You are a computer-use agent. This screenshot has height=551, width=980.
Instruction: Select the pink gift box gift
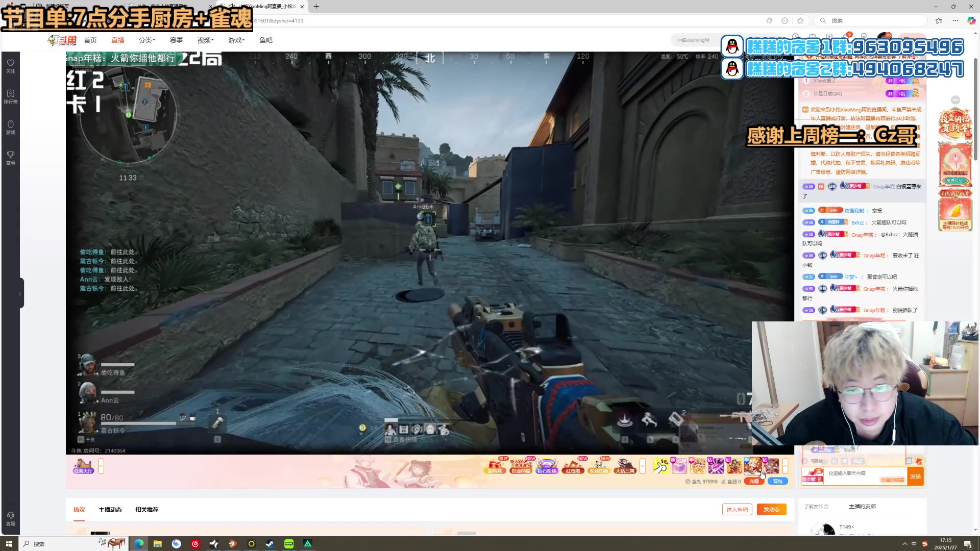point(679,466)
